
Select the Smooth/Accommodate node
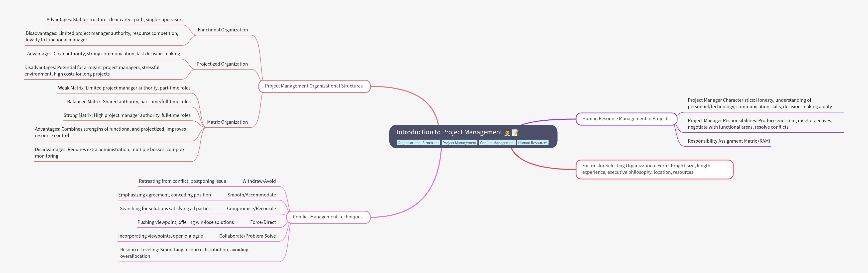pos(252,195)
